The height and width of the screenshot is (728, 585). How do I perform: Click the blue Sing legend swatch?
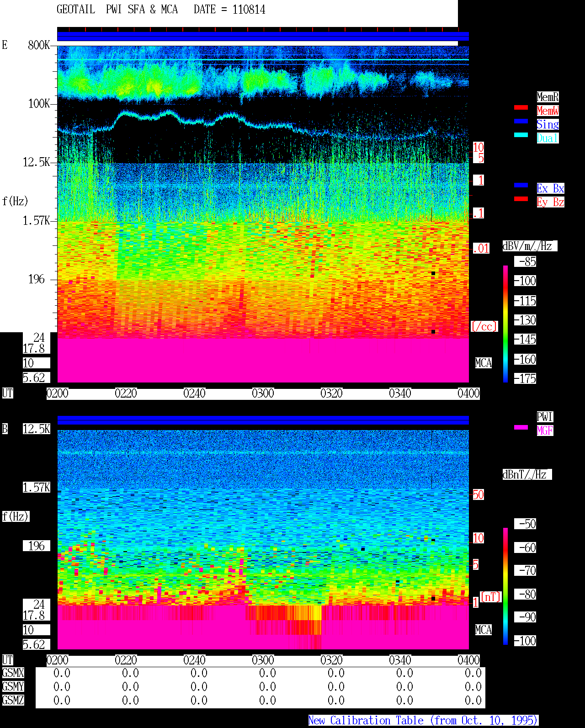click(521, 121)
